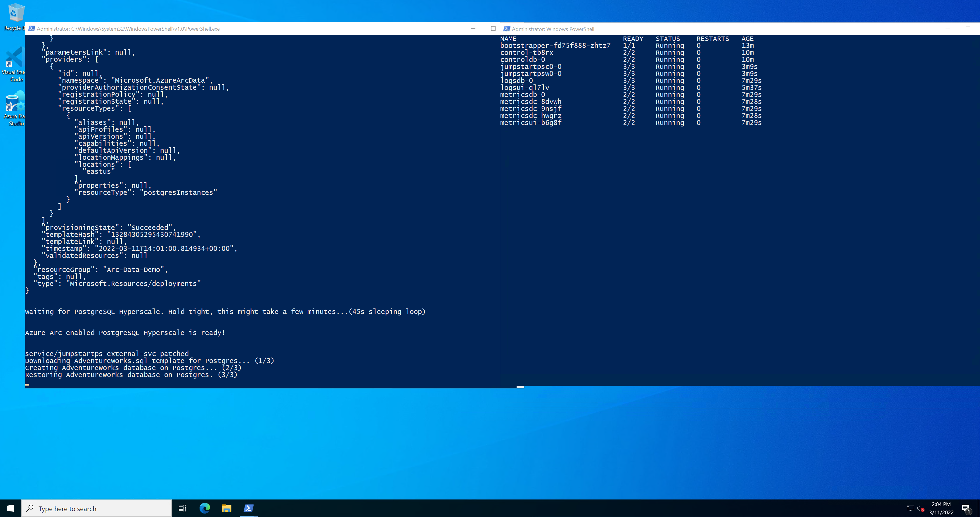Click the controldb-0 pod name
This screenshot has height=517, width=980.
click(x=523, y=60)
